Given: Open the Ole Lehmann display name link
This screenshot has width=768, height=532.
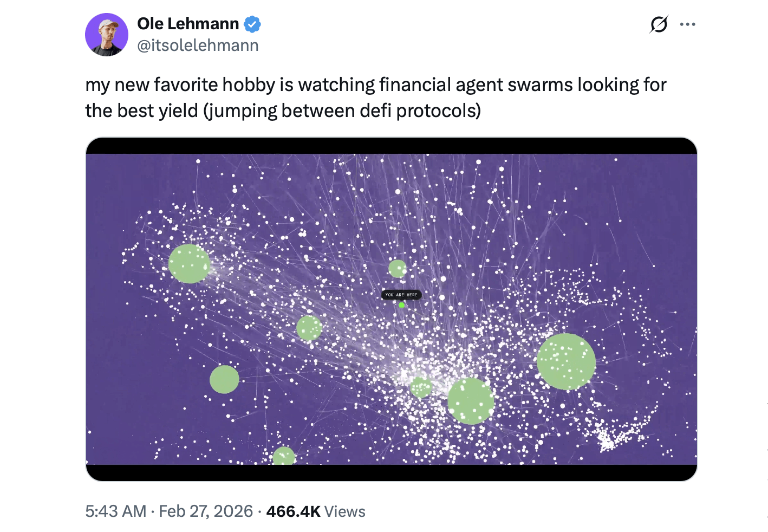Looking at the screenshot, I should coord(187,24).
